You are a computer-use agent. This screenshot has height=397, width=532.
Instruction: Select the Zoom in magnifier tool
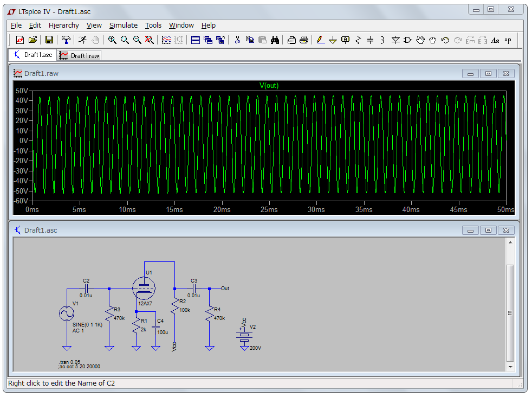(x=112, y=40)
